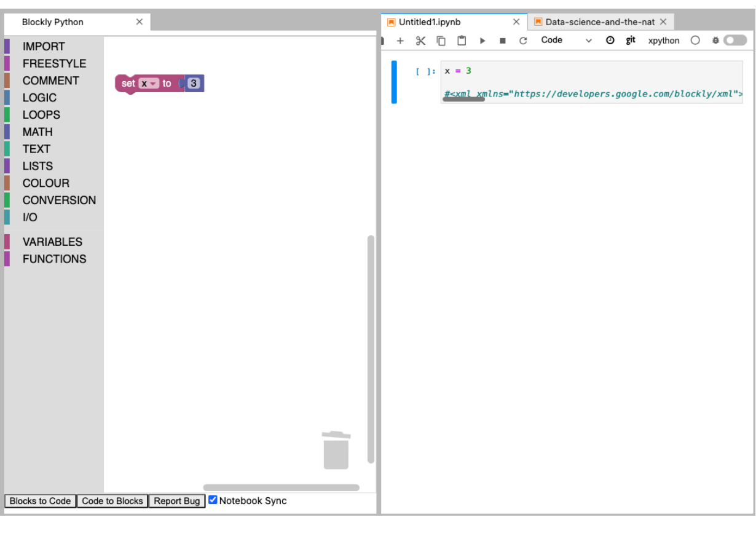Click the code cell containing x = 3
Viewport: 756px width, 536px height.
tap(592, 82)
